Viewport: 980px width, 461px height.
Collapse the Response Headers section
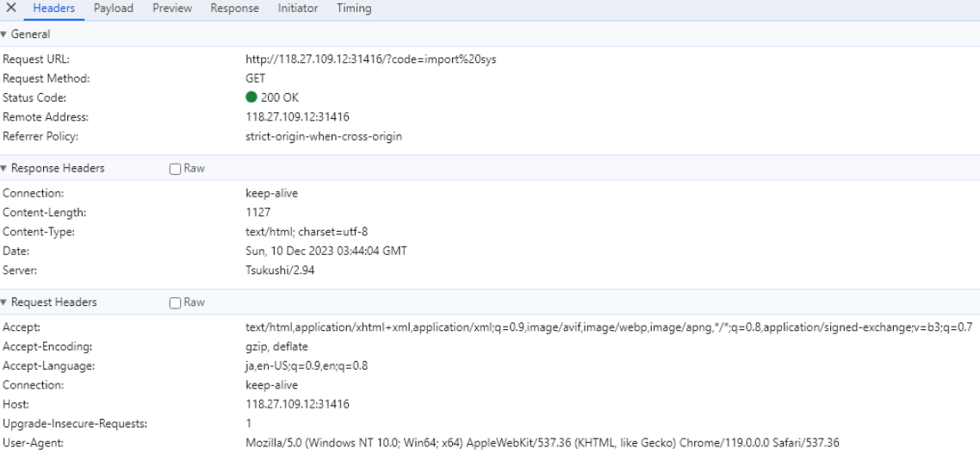point(3,168)
